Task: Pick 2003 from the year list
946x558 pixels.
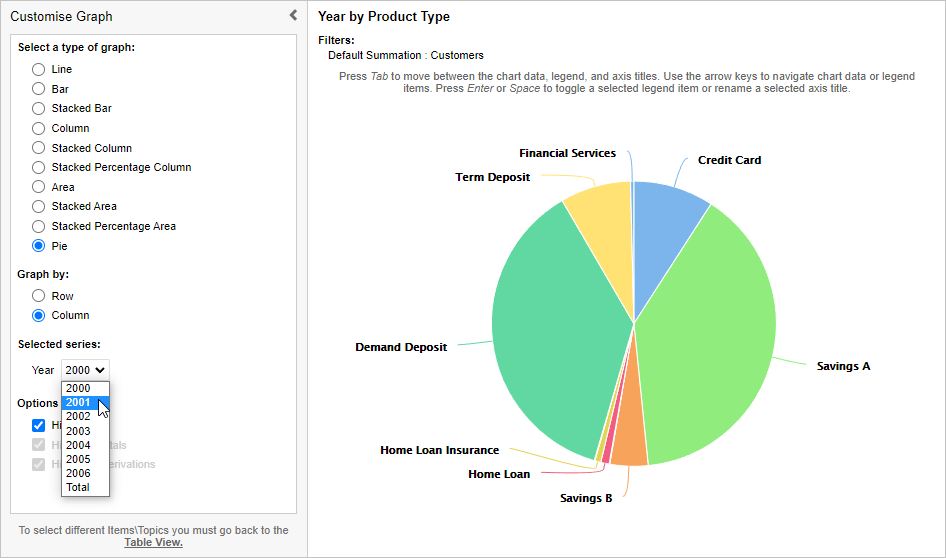Action: pos(78,431)
